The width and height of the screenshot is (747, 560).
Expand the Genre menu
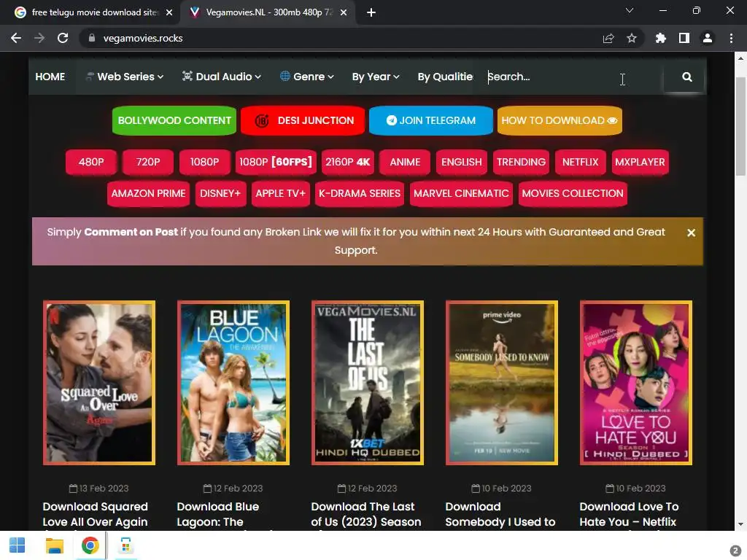(307, 77)
